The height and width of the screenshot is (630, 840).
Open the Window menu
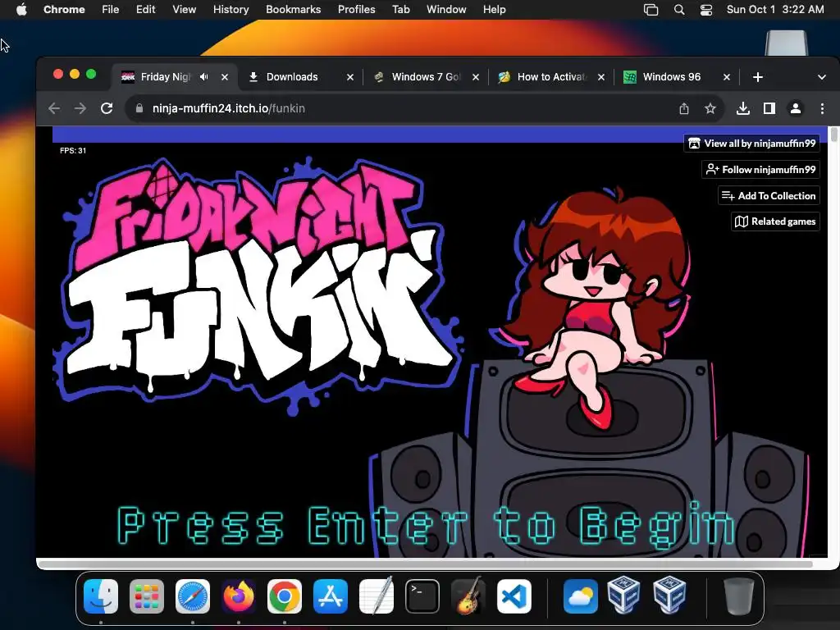(x=445, y=10)
